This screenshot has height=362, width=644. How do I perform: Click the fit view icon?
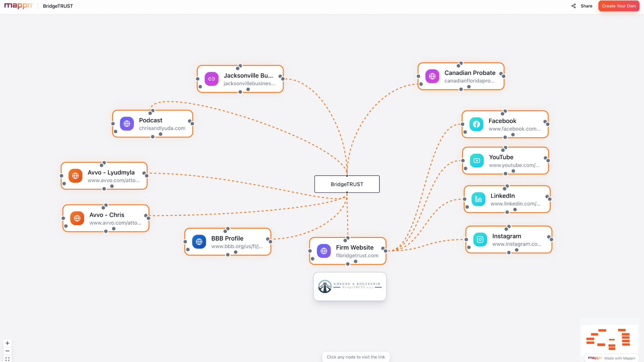coord(7,359)
